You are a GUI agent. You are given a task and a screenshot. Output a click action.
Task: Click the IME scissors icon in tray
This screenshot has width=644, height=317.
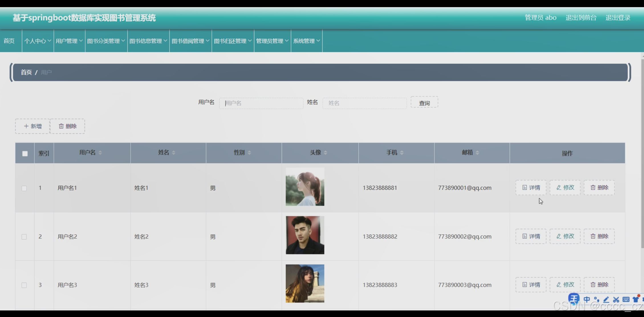(x=616, y=299)
